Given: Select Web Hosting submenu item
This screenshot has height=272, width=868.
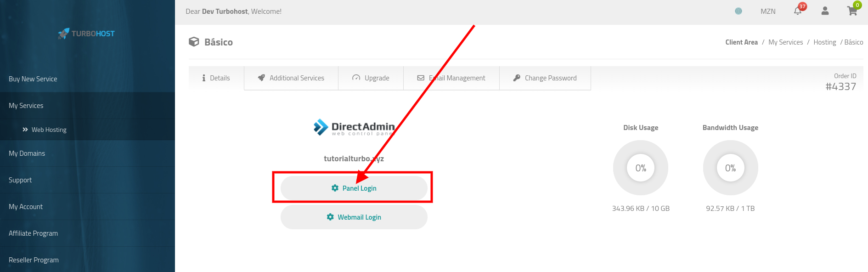Looking at the screenshot, I should (x=49, y=130).
